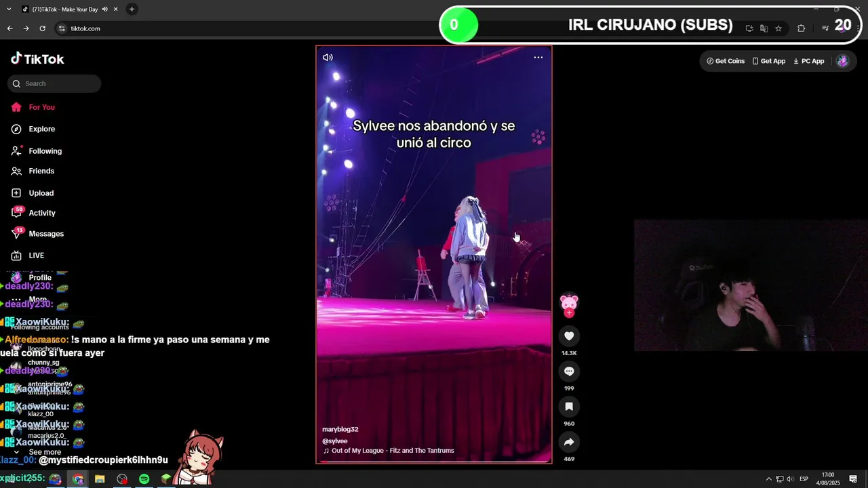Open the browser extensions puzzle icon
The image size is (868, 488).
click(x=802, y=28)
